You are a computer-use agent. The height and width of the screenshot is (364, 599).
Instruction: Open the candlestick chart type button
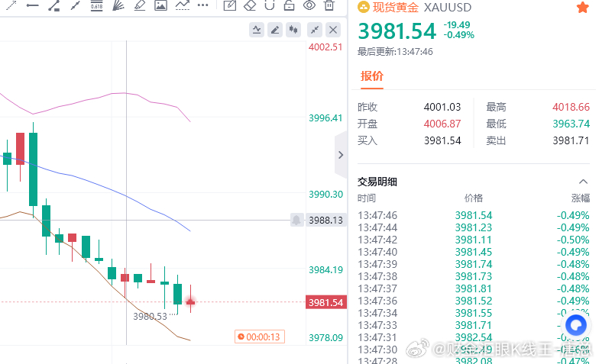click(293, 29)
